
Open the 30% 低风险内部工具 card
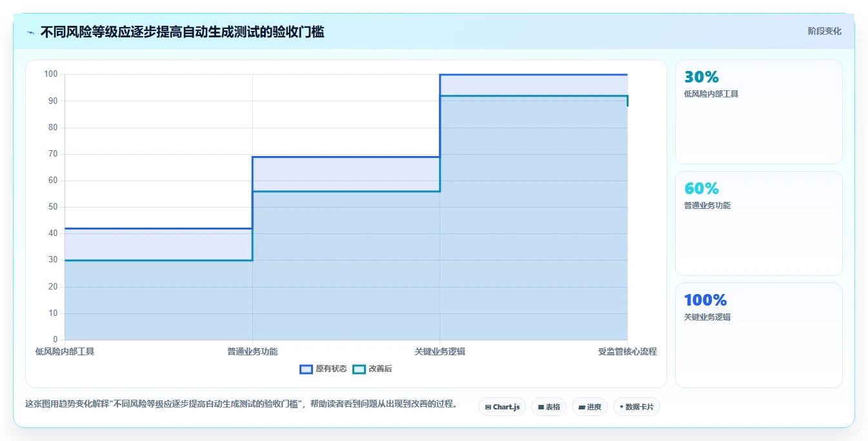pyautogui.click(x=758, y=112)
